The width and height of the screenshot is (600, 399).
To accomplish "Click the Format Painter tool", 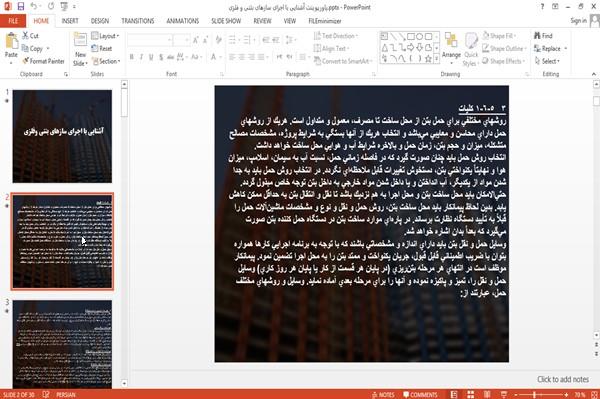I will coord(43,61).
